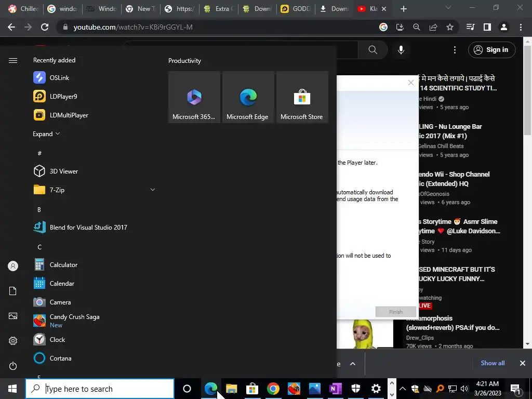532x399 pixels.
Task: Expand the Recently added list
Action: tap(46, 134)
